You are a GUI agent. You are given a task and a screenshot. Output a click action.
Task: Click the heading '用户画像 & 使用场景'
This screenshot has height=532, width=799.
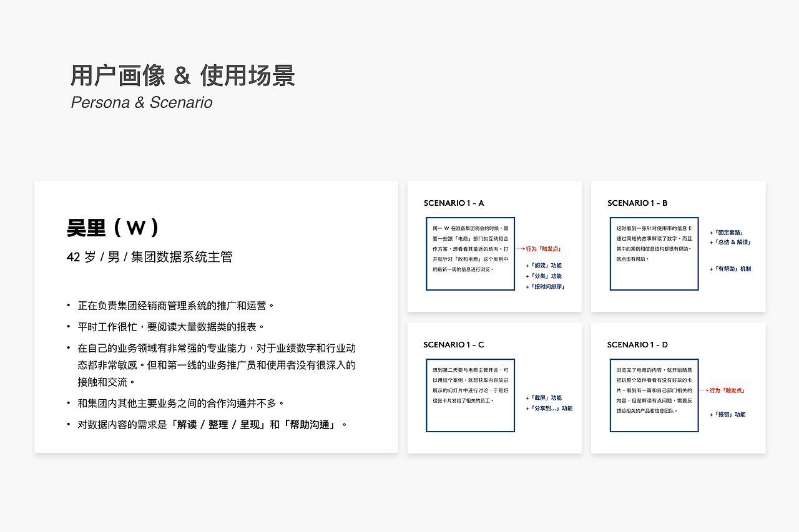[182, 75]
